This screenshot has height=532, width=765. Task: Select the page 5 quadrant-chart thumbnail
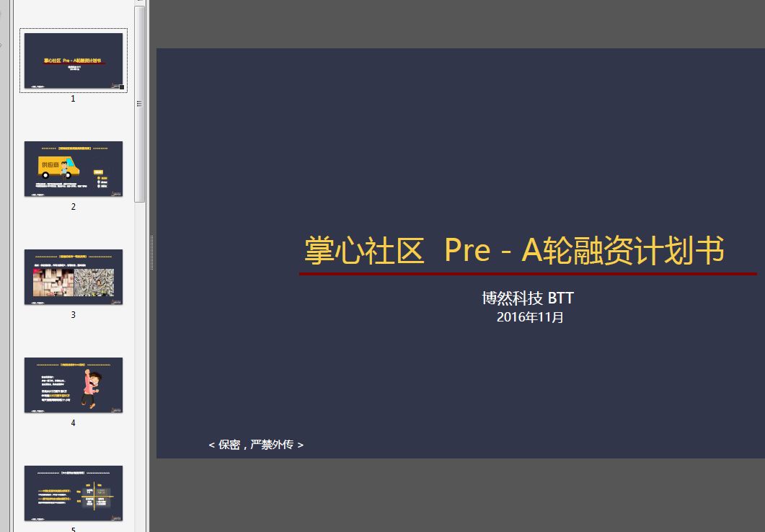73,493
